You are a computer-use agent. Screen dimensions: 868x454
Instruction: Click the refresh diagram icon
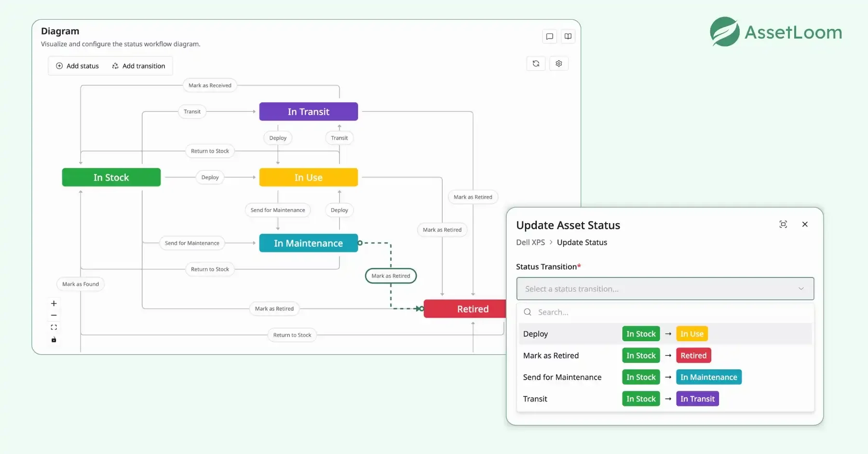coord(536,64)
